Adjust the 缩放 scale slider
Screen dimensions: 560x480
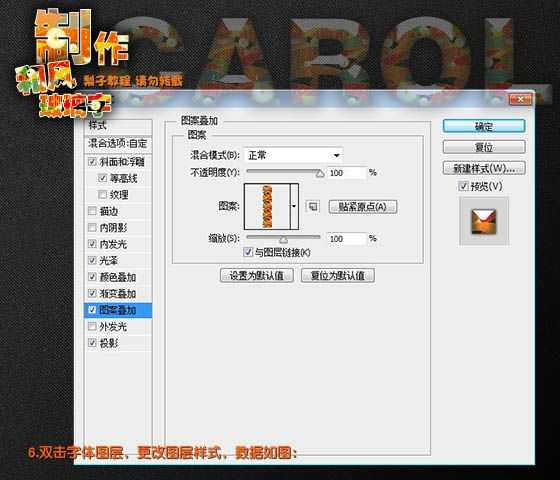pyautogui.click(x=284, y=239)
